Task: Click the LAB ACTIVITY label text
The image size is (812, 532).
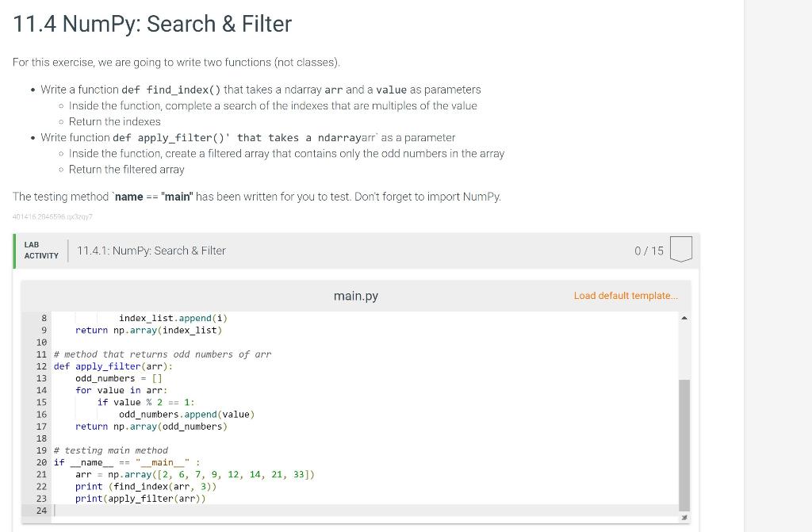Action: tap(40, 250)
